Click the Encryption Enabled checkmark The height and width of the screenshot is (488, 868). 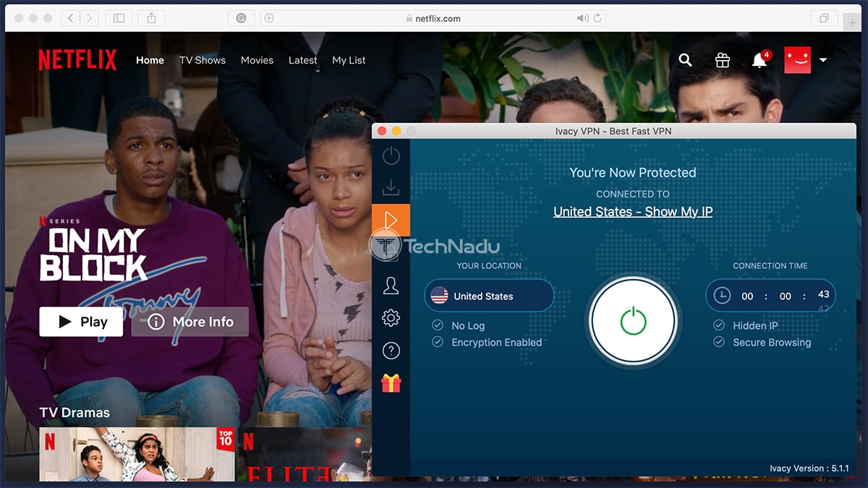point(438,342)
